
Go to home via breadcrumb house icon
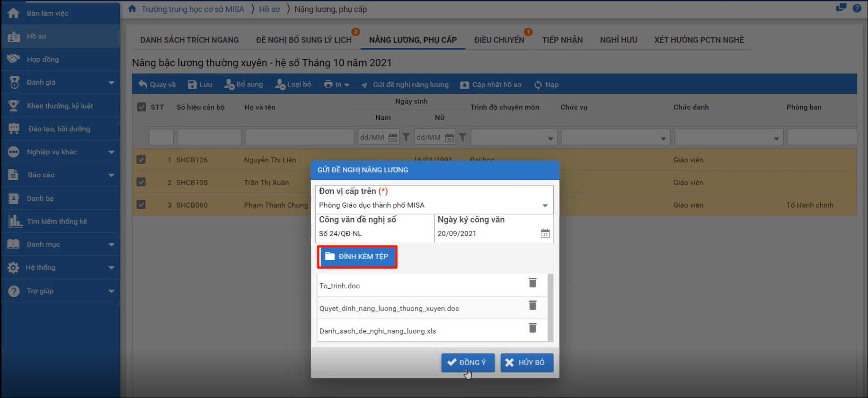(x=133, y=9)
